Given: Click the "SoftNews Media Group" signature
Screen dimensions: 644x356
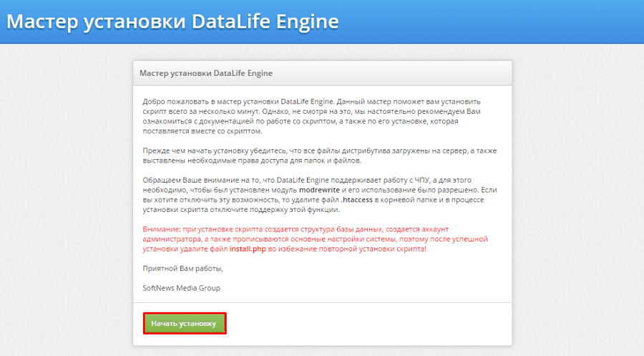Looking at the screenshot, I should click(x=181, y=288).
